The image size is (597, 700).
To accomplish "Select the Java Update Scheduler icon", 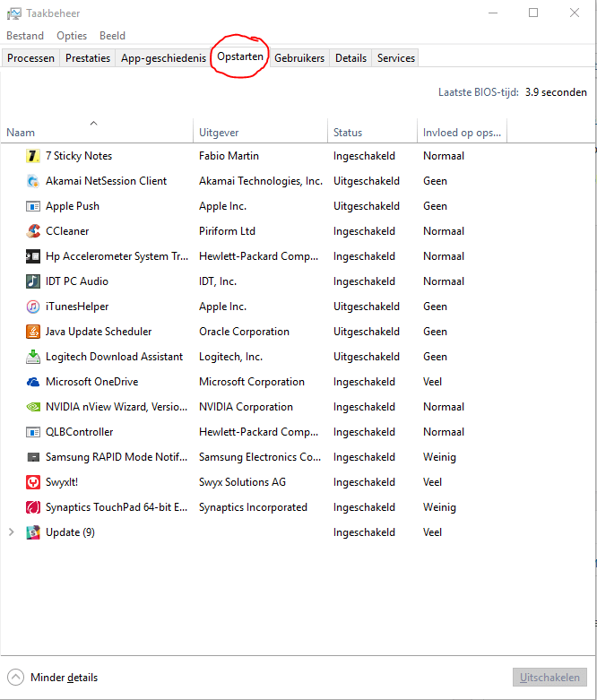I will click(x=33, y=332).
